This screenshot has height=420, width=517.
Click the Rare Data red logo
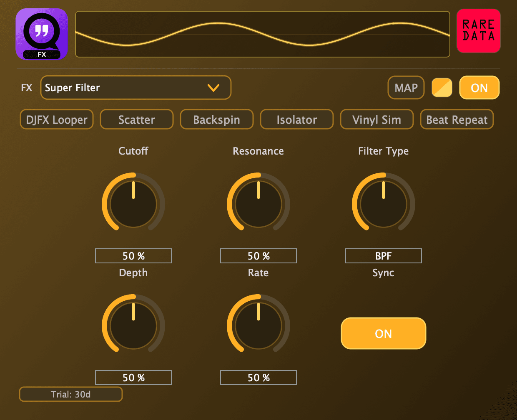[479, 31]
